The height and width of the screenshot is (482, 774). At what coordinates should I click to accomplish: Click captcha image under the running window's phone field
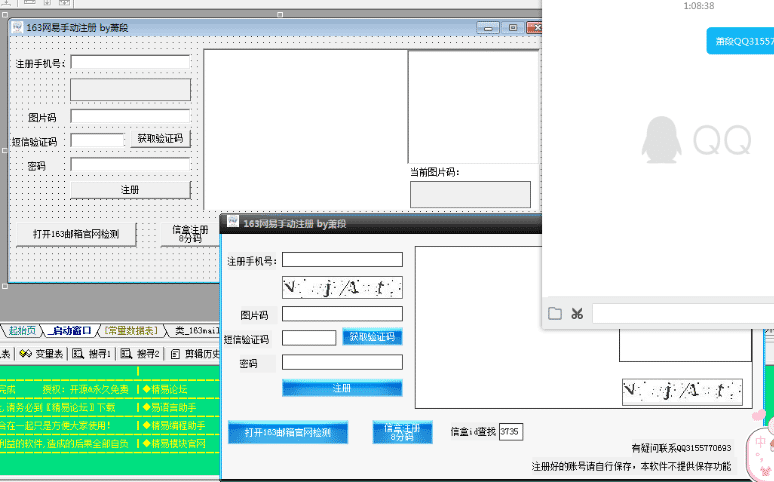point(342,287)
